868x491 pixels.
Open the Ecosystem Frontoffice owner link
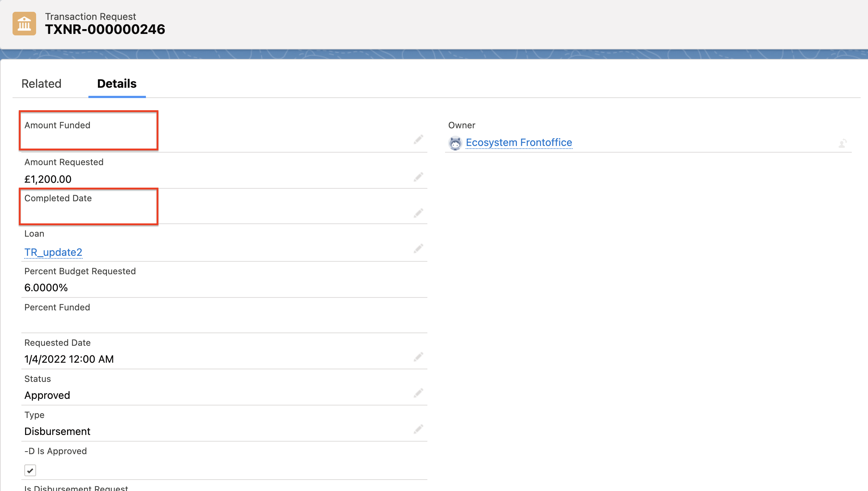point(519,143)
